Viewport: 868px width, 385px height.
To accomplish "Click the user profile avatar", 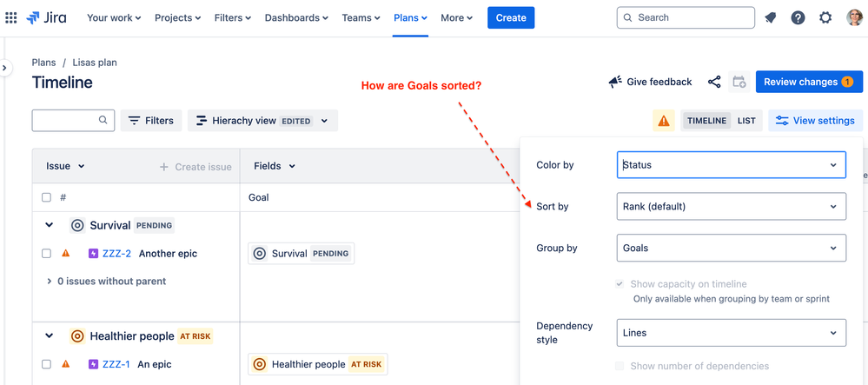I will (854, 17).
